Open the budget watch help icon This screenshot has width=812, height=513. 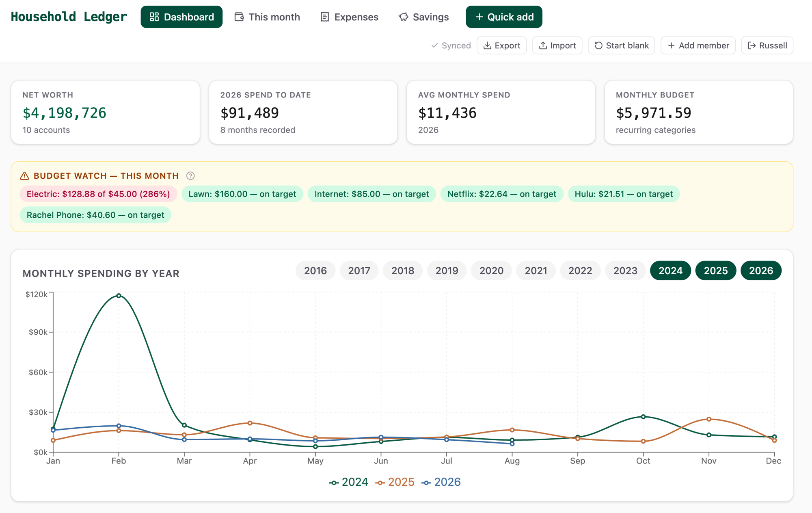pos(190,176)
